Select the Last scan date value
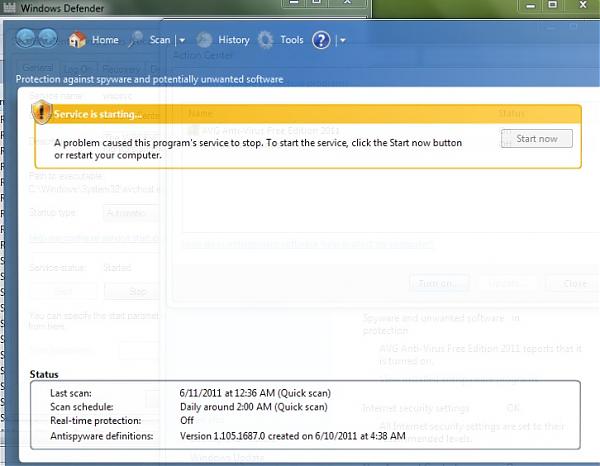Viewport: 600px width, 466px height. coord(255,393)
